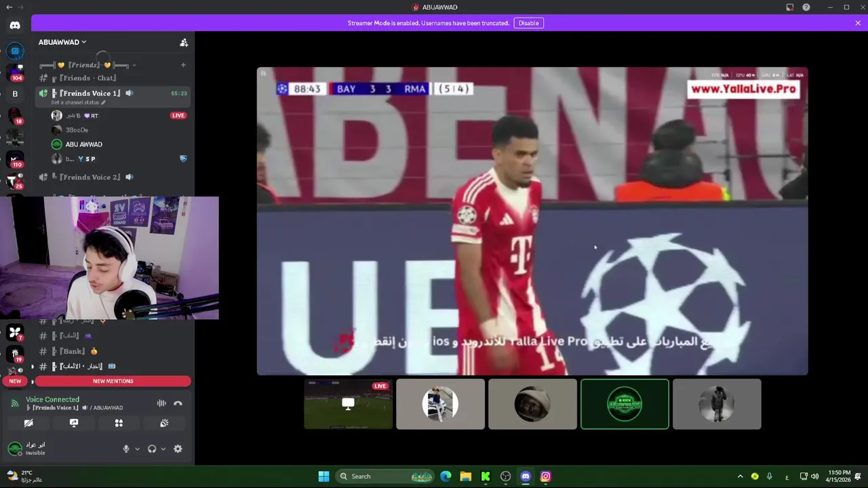
Task: Select second participant tile with white-shirt avatar
Action: tap(440, 404)
